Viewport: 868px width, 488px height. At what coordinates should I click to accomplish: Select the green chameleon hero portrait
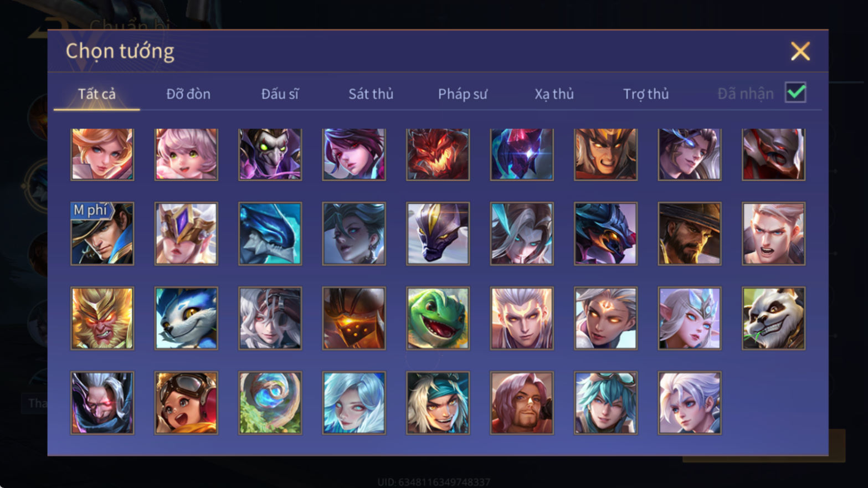click(x=438, y=318)
